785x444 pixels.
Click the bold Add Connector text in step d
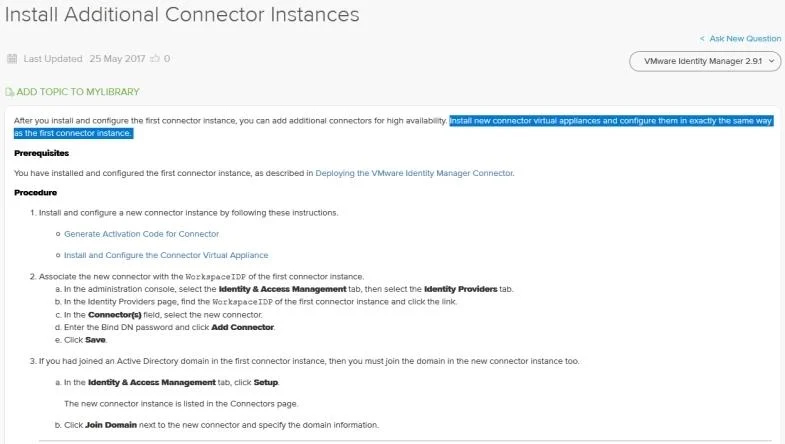coord(242,327)
